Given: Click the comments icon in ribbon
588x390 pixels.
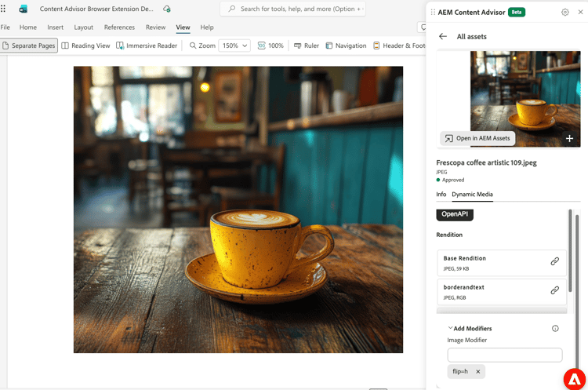Looking at the screenshot, I should [423, 27].
